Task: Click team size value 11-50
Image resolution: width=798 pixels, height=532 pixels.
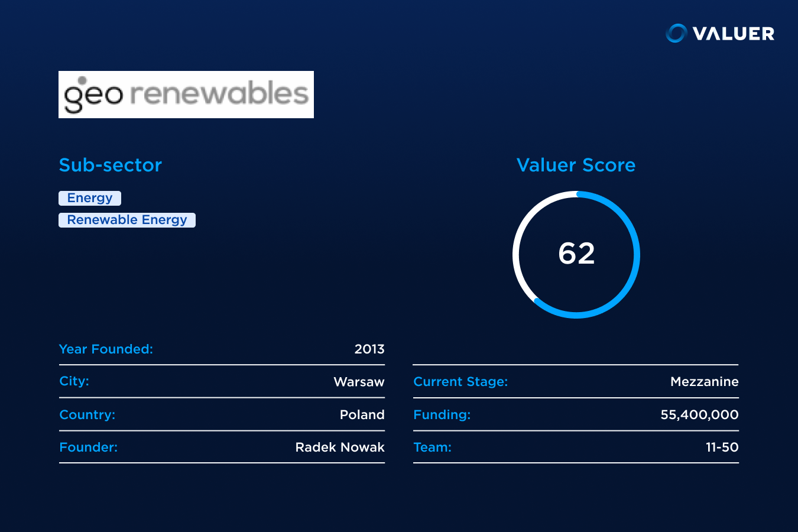Action: tap(722, 447)
